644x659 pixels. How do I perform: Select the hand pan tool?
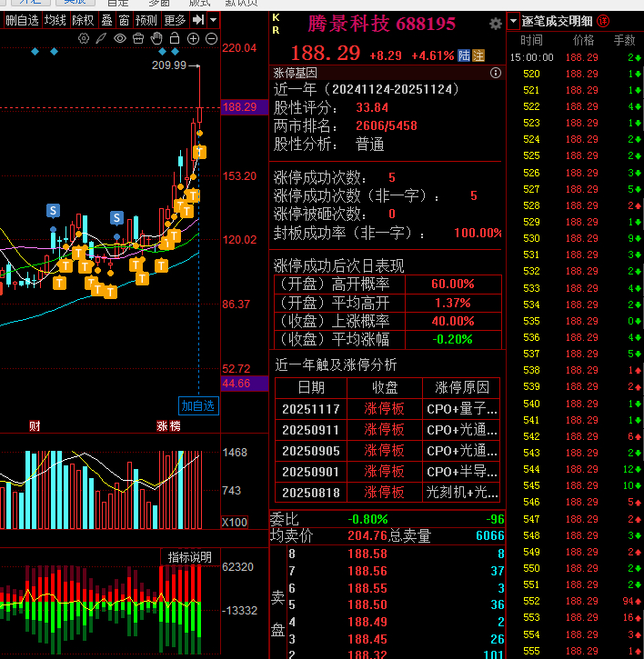[156, 39]
